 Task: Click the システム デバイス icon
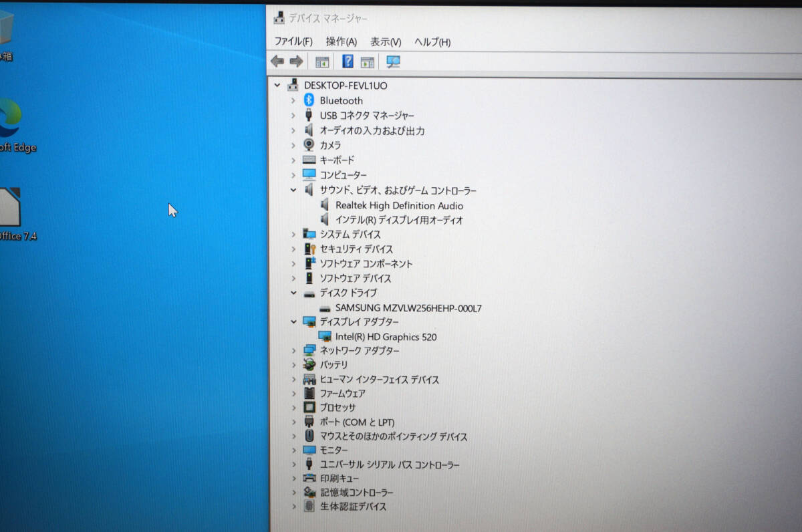tap(309, 234)
